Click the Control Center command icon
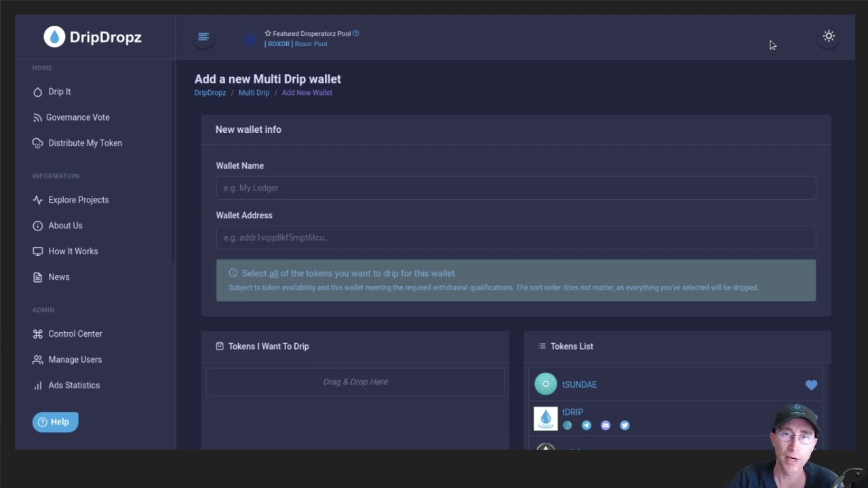 pyautogui.click(x=37, y=334)
